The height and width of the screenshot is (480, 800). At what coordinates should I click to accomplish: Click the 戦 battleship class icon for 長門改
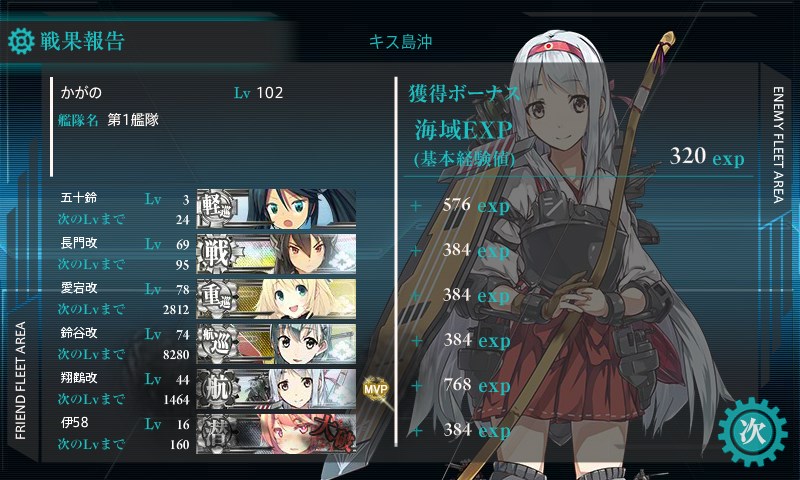click(x=217, y=254)
